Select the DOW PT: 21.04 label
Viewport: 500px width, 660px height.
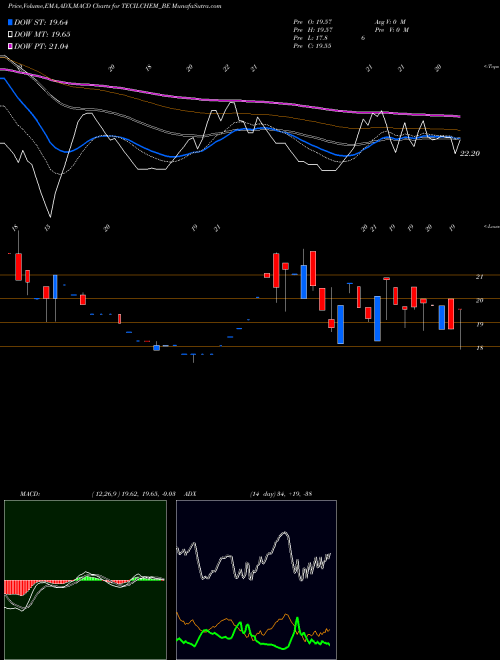pos(41,46)
